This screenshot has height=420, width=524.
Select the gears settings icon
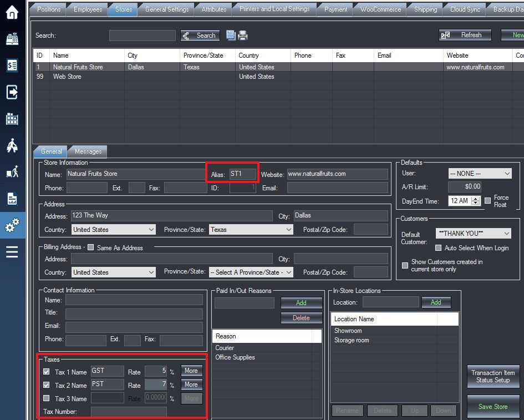click(x=12, y=225)
